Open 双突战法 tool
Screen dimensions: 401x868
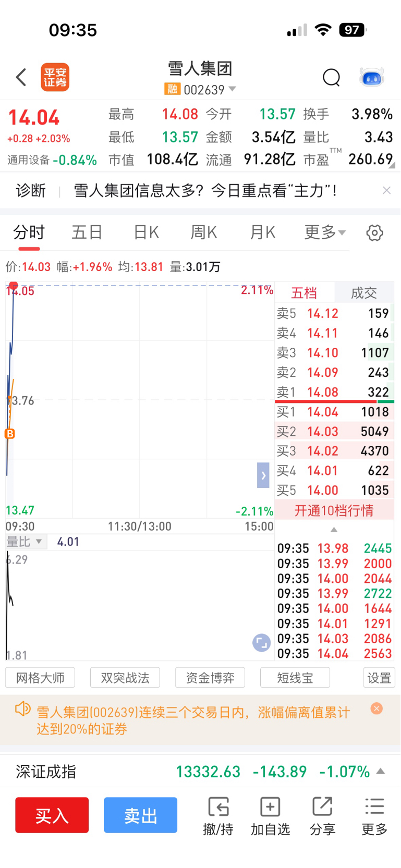tap(125, 678)
